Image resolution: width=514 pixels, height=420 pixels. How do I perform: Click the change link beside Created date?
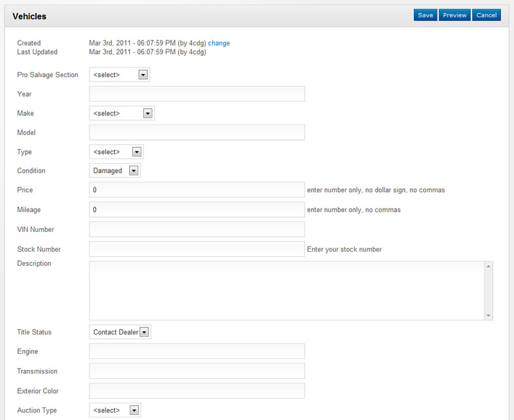click(218, 43)
